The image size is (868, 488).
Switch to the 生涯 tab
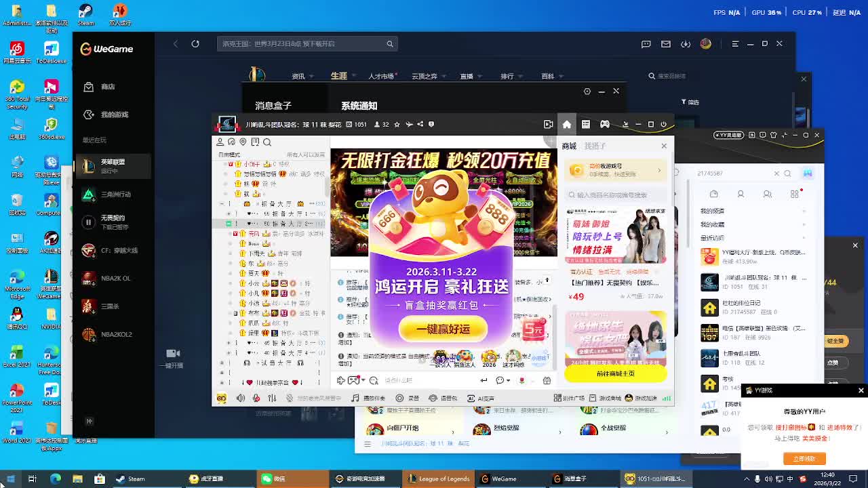[340, 76]
